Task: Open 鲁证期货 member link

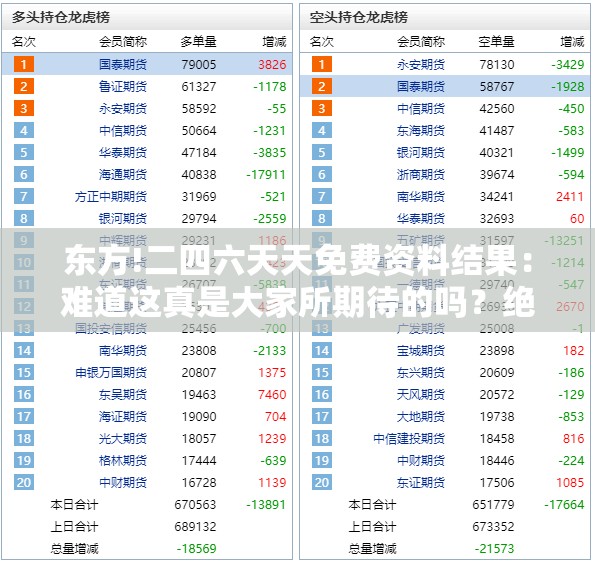Action: (123, 86)
